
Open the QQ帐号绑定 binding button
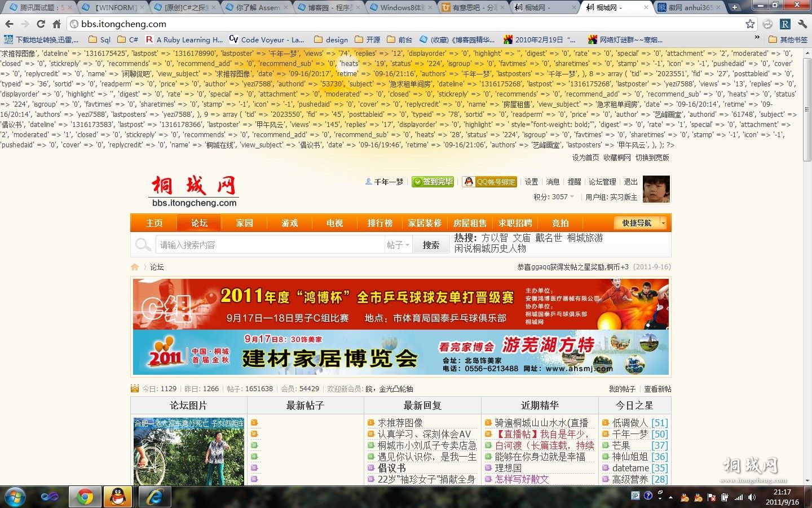point(489,182)
